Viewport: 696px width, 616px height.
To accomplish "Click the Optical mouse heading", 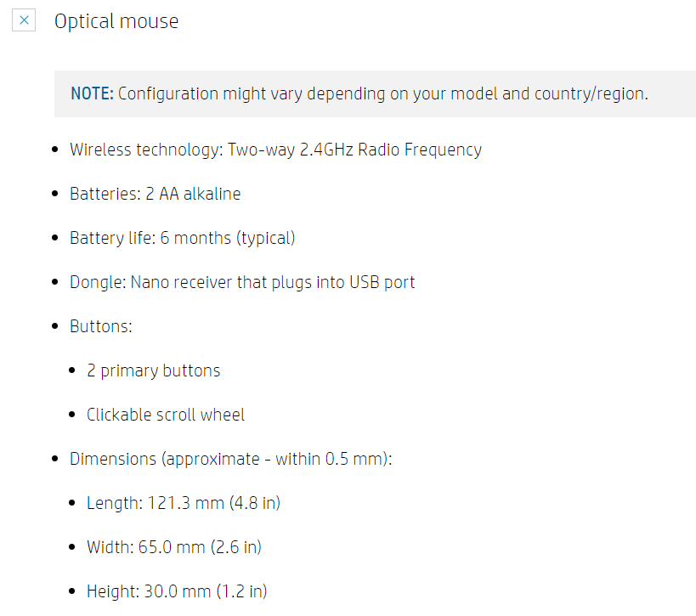I will [x=116, y=21].
